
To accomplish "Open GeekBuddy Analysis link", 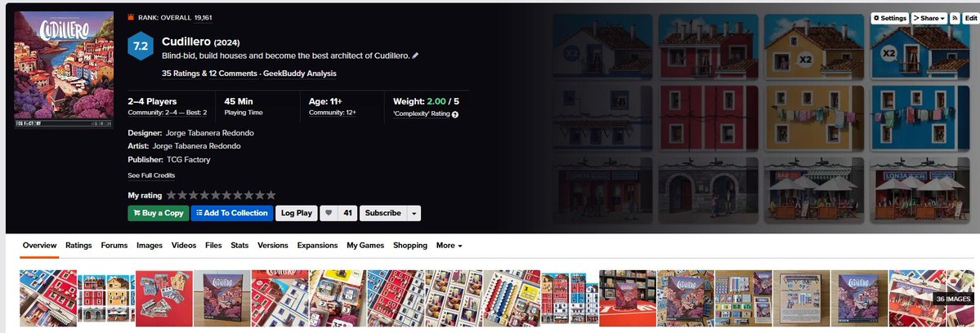I will 299,73.
